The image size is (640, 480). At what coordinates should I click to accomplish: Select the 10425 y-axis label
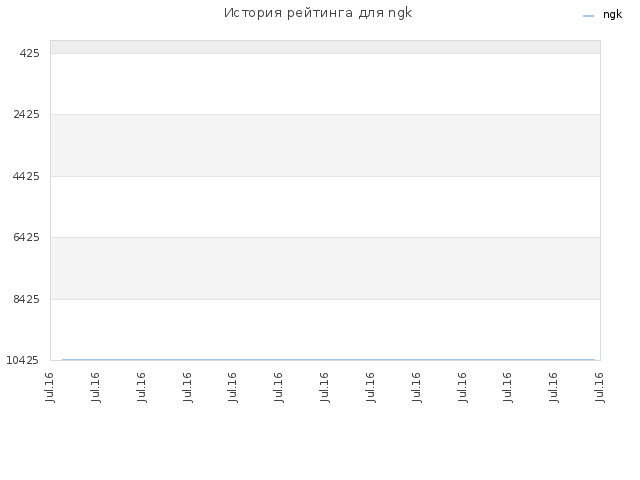click(22, 360)
